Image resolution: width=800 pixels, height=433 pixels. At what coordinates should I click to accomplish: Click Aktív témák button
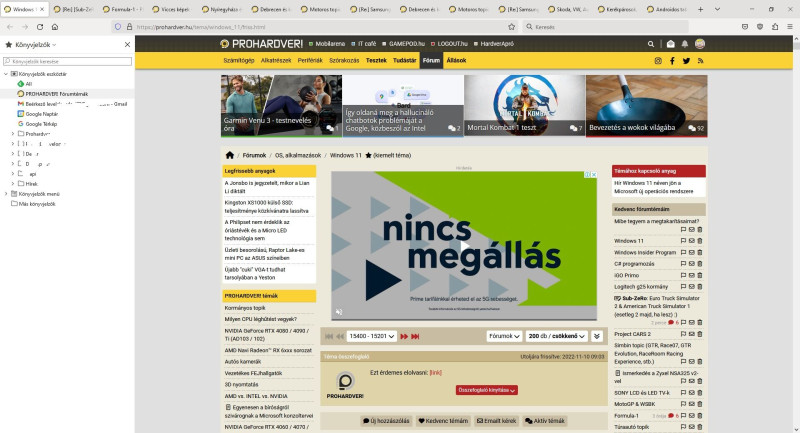pos(545,421)
